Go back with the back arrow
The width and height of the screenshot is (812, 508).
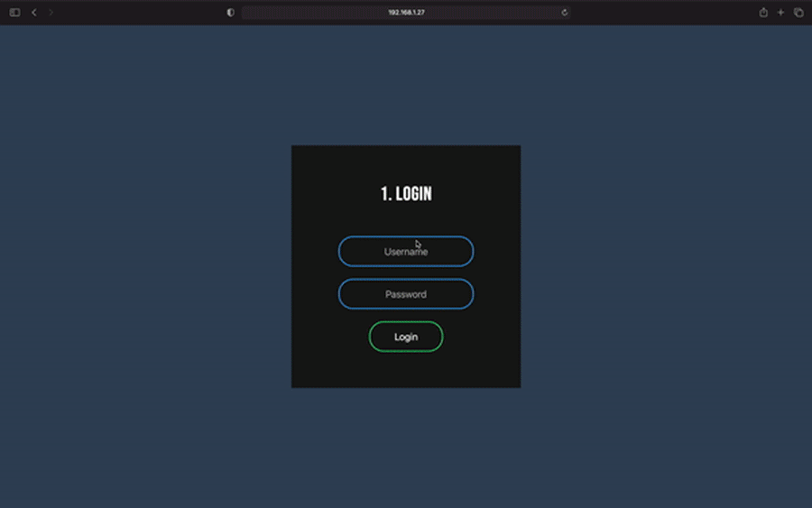point(34,13)
